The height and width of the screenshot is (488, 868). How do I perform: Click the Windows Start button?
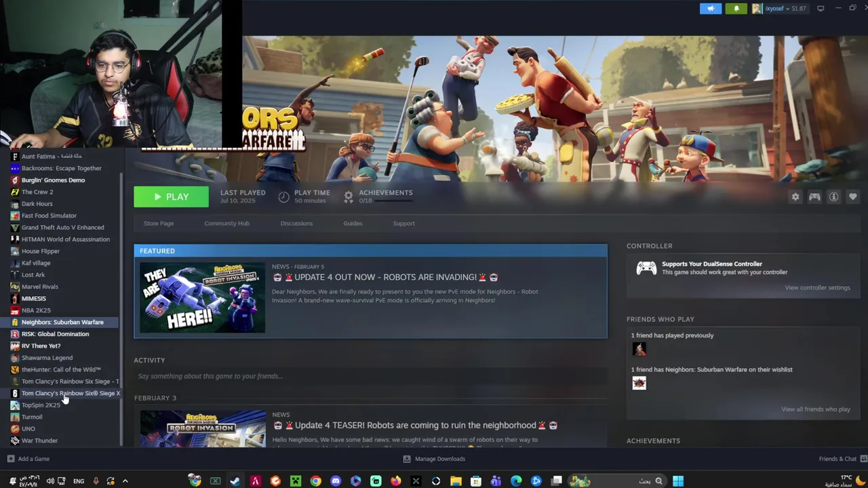coord(677,481)
